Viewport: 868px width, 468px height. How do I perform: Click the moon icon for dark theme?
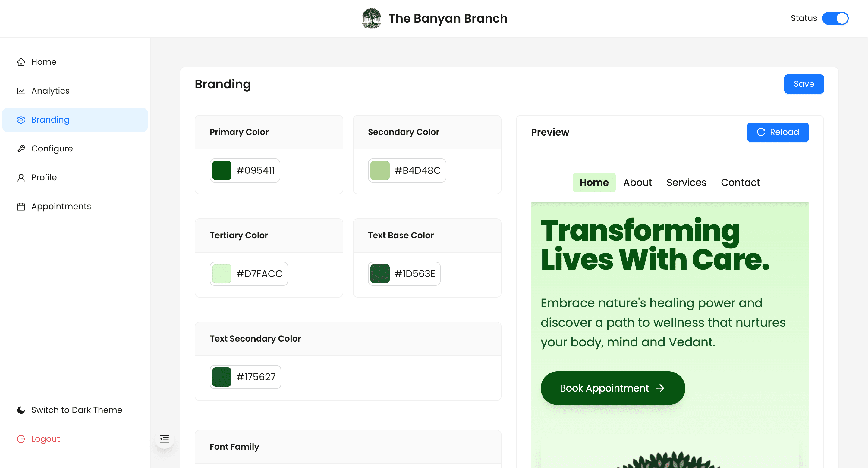[21, 410]
